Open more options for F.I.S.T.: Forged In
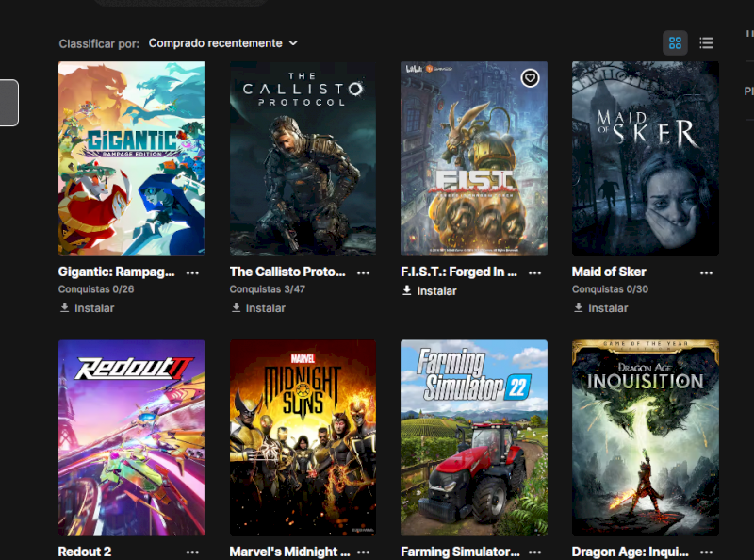Screen dimensions: 754x560 [x=534, y=272]
